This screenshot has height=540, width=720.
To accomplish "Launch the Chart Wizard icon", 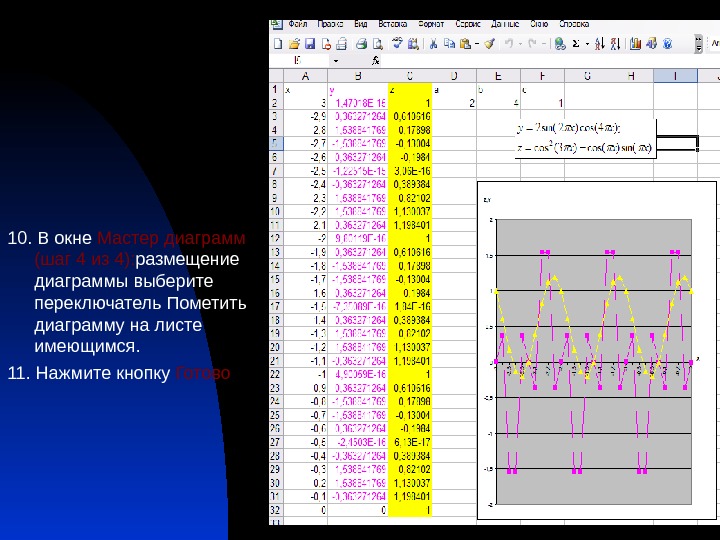I will [637, 44].
